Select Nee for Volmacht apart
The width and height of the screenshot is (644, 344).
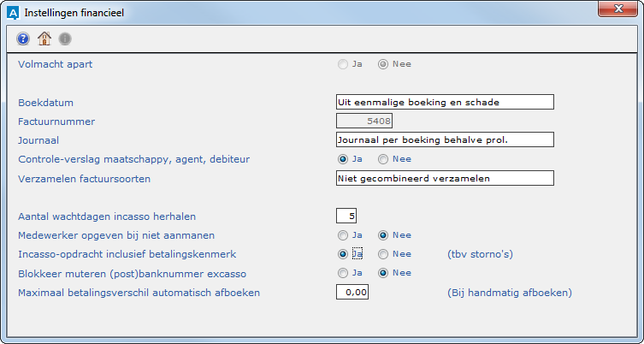(384, 63)
